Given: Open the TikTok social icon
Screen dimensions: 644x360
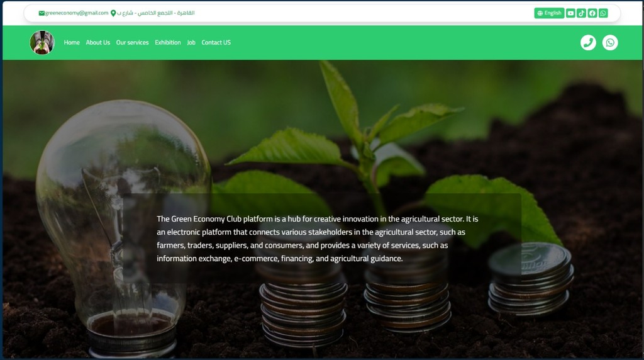Looking at the screenshot, I should 581,13.
